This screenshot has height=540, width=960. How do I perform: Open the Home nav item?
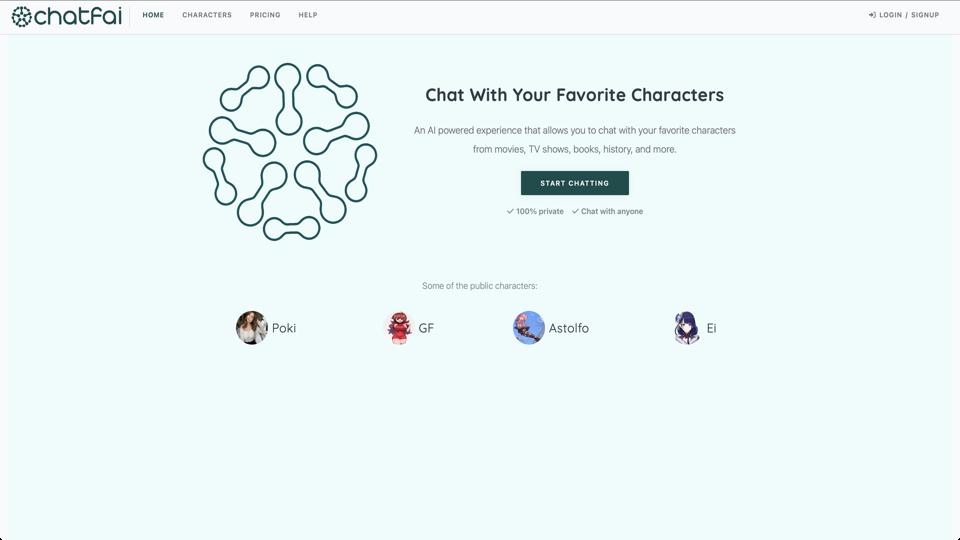click(153, 16)
